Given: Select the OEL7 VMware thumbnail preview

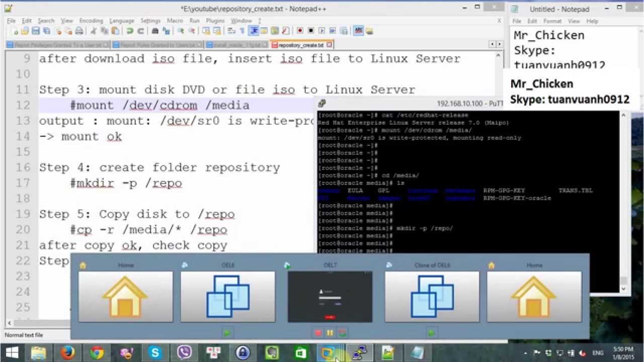Looking at the screenshot, I should coord(330,297).
